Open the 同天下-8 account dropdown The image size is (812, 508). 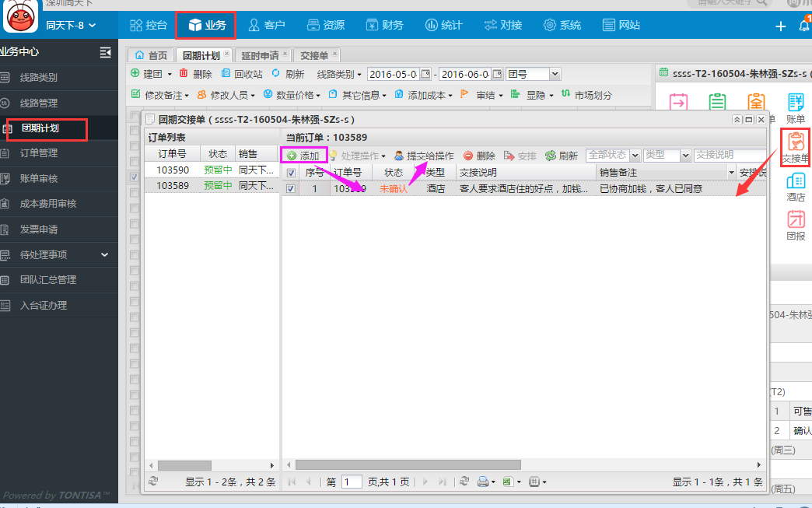pyautogui.click(x=71, y=25)
